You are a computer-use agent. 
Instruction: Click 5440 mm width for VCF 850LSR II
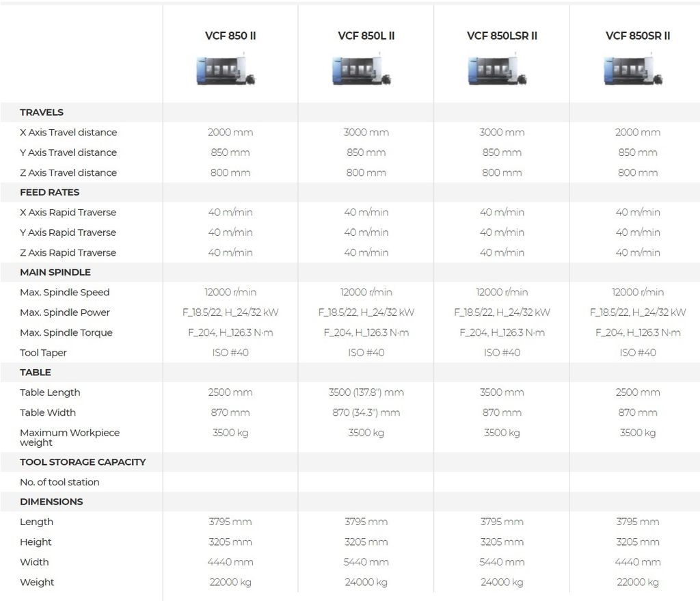[502, 562]
